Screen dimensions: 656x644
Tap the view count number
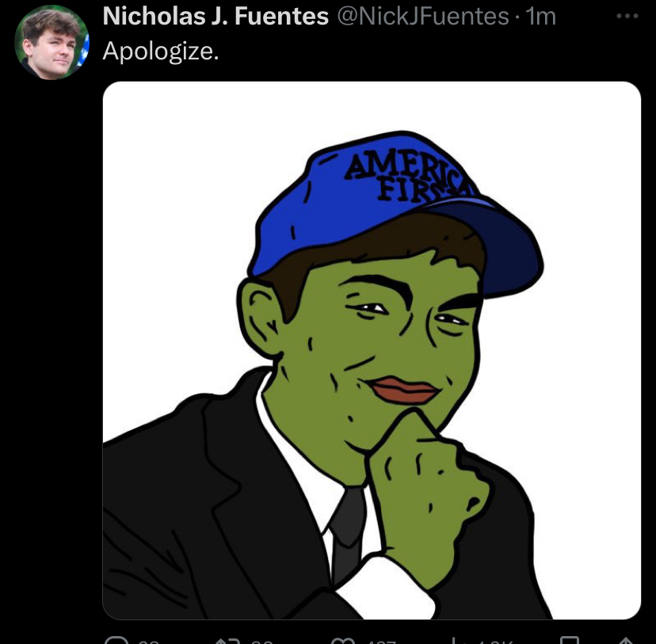pyautogui.click(x=495, y=642)
